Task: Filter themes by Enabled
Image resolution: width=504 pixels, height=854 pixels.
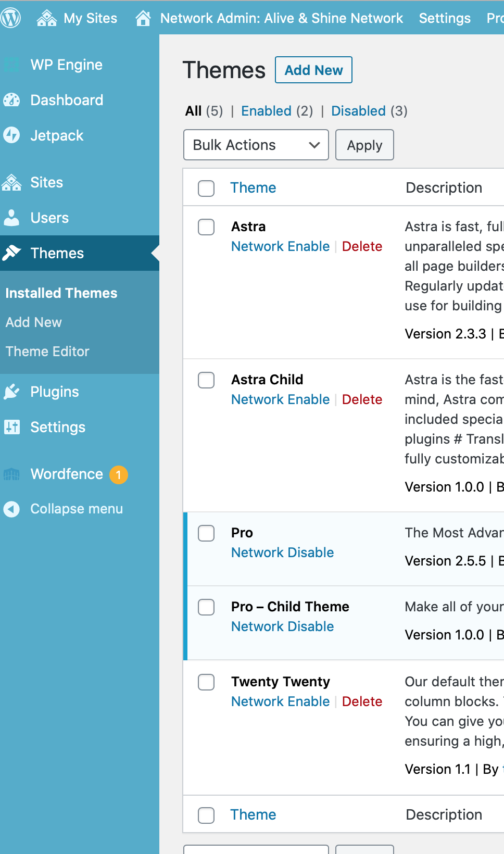Action: click(266, 111)
